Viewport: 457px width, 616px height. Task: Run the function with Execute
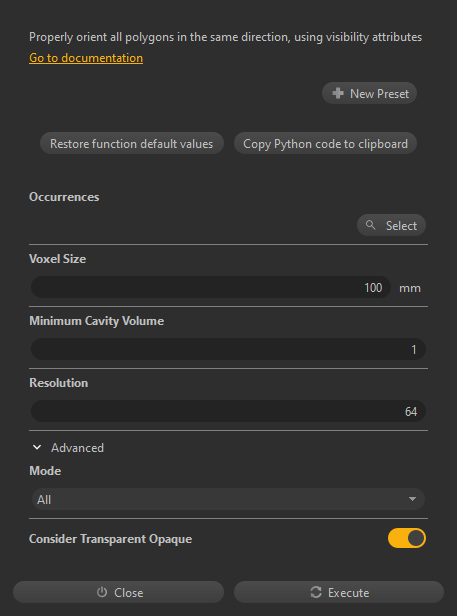339,592
